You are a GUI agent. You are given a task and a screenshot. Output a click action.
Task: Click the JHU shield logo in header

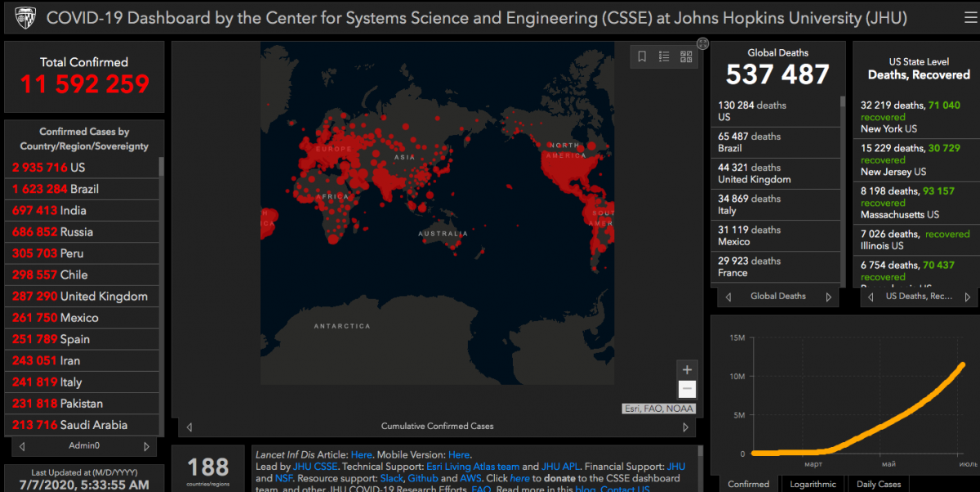click(25, 17)
